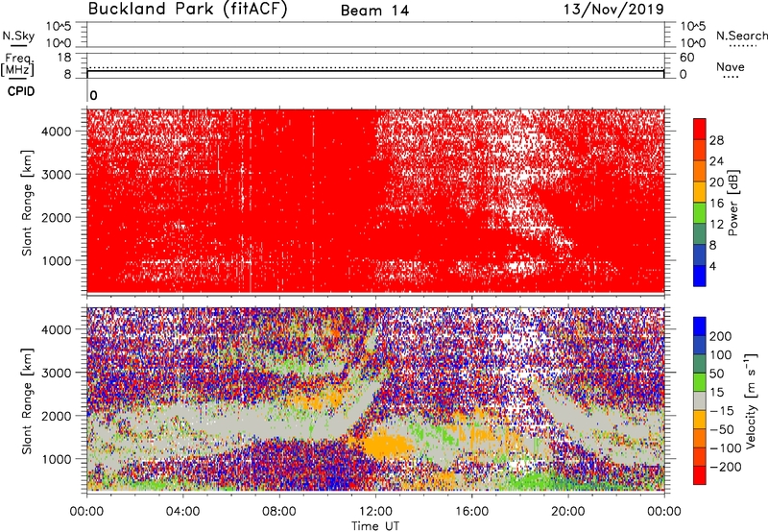
Task: Pick the bright green 15-50 Velocity swatch
Action: [x=700, y=382]
